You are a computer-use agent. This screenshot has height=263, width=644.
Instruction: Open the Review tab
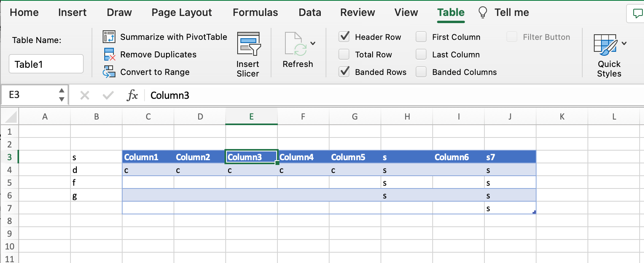point(357,12)
